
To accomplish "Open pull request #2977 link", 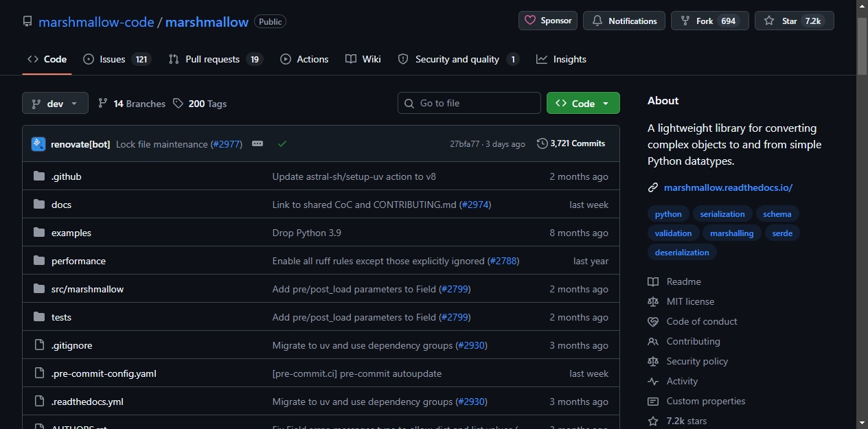I will click(x=227, y=144).
